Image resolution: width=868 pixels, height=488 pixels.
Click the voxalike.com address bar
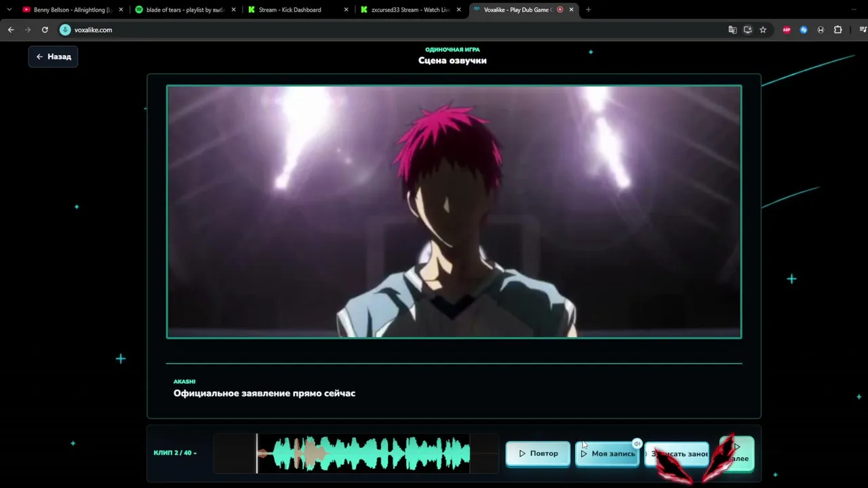point(393,30)
